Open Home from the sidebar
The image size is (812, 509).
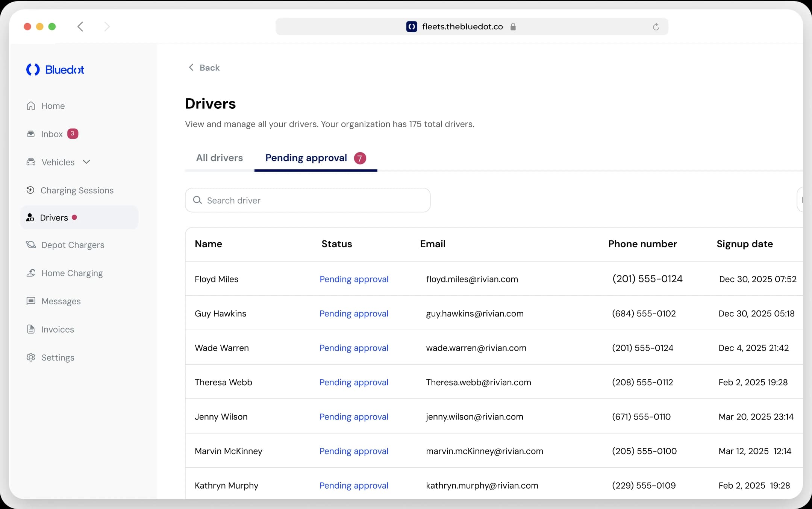coord(53,106)
